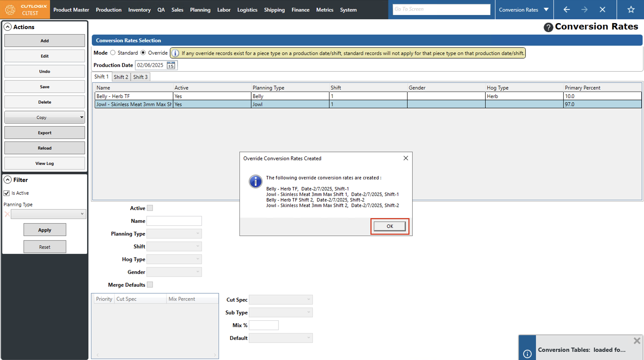Click the back arrow navigation icon
Viewport: 644px width, 360px height.
(x=567, y=10)
